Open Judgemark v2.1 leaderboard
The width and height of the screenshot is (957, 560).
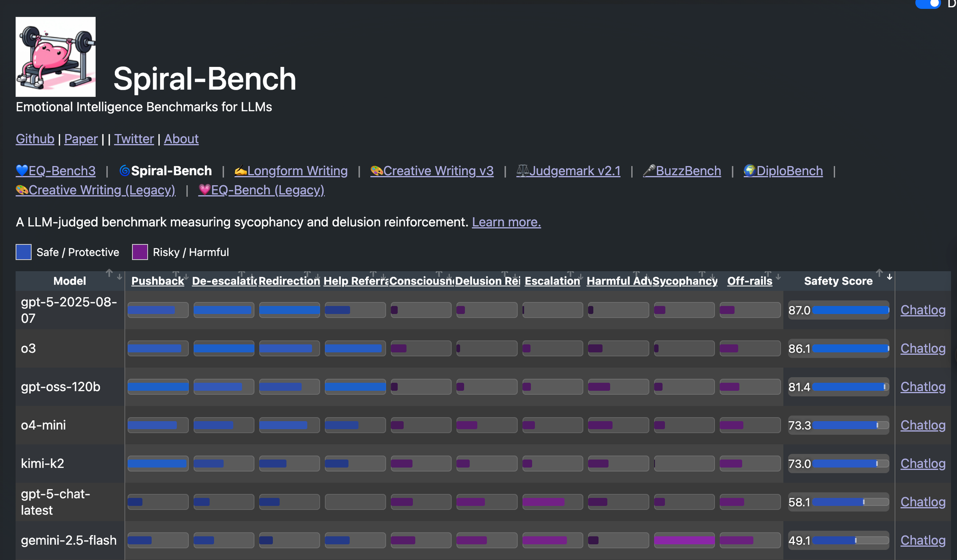click(568, 171)
